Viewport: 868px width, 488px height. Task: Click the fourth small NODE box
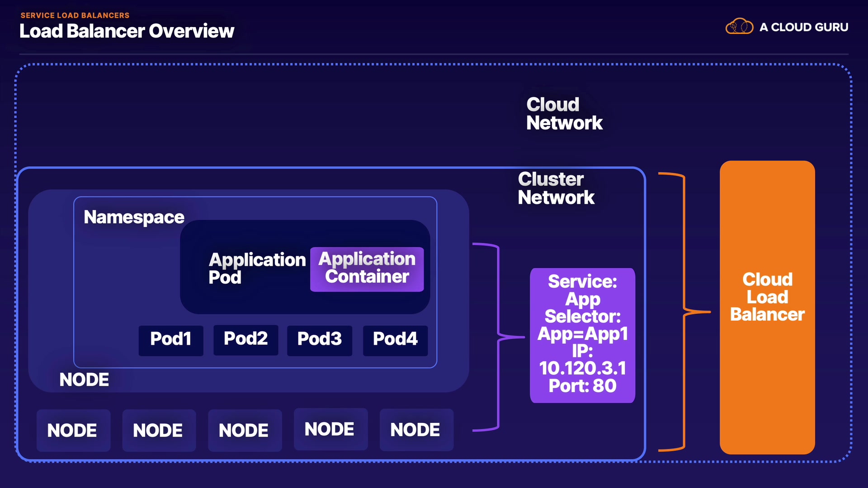point(330,429)
